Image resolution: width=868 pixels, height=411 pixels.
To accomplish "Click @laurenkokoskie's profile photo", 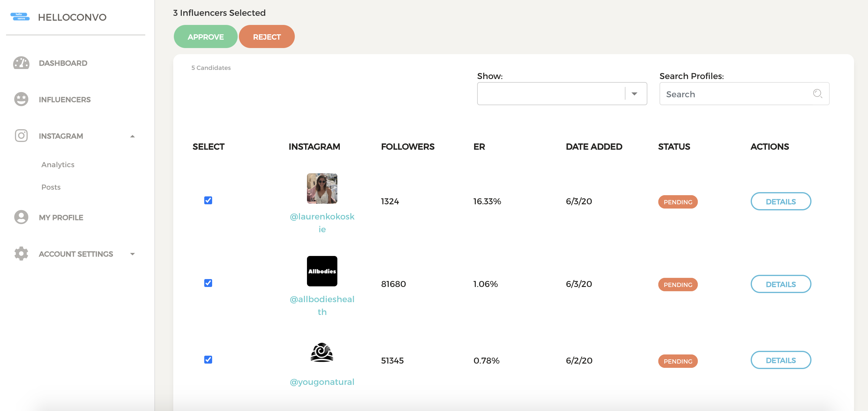I will point(322,188).
